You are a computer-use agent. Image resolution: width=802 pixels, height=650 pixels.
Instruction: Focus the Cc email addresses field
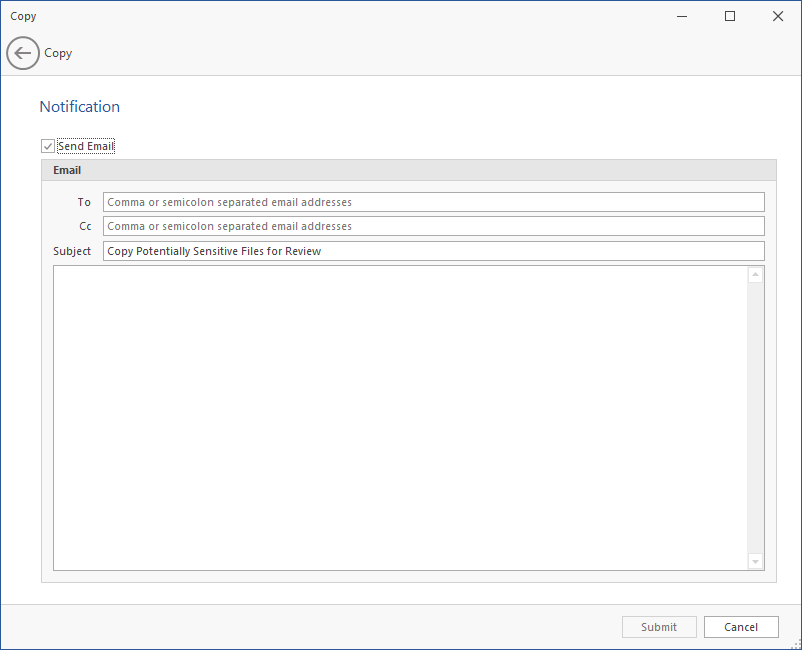point(433,226)
